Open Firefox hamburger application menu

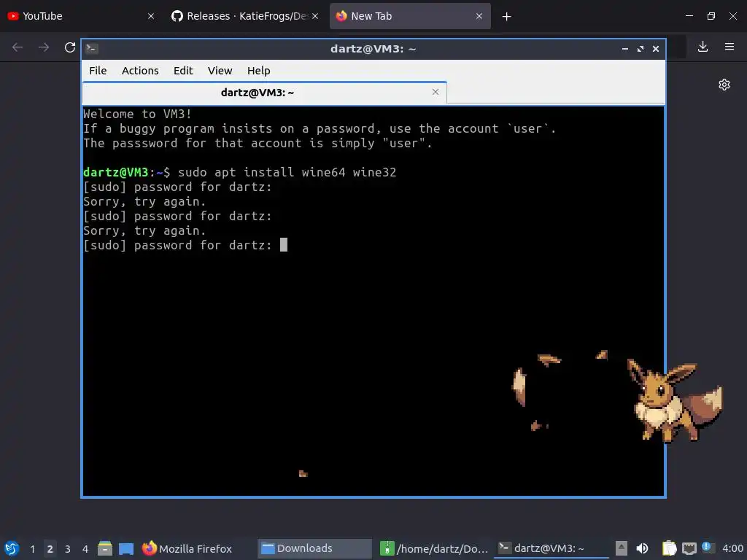[x=729, y=47]
